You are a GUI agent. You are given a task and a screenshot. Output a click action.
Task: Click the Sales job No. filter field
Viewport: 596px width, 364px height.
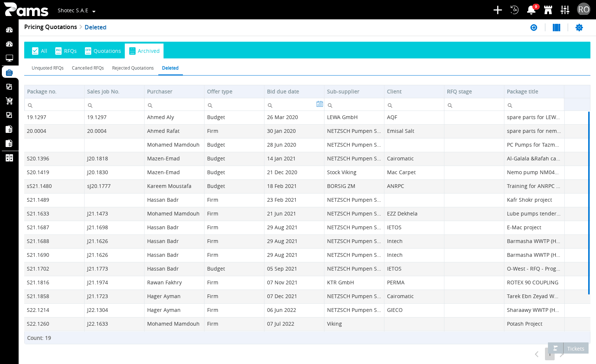click(x=114, y=105)
